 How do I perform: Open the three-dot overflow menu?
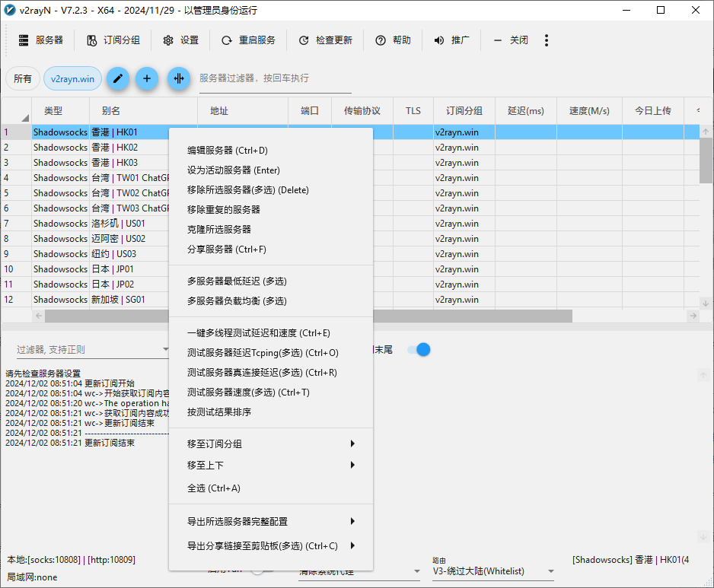coord(547,40)
